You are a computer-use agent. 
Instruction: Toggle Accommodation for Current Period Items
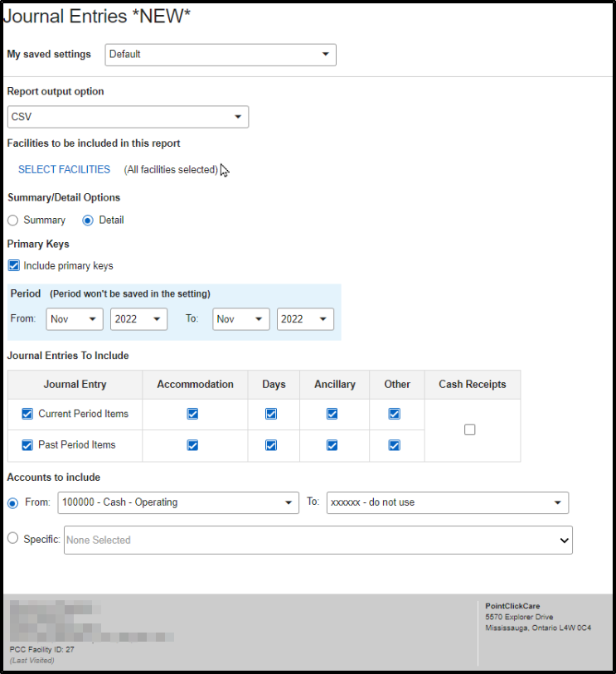pyautogui.click(x=192, y=414)
